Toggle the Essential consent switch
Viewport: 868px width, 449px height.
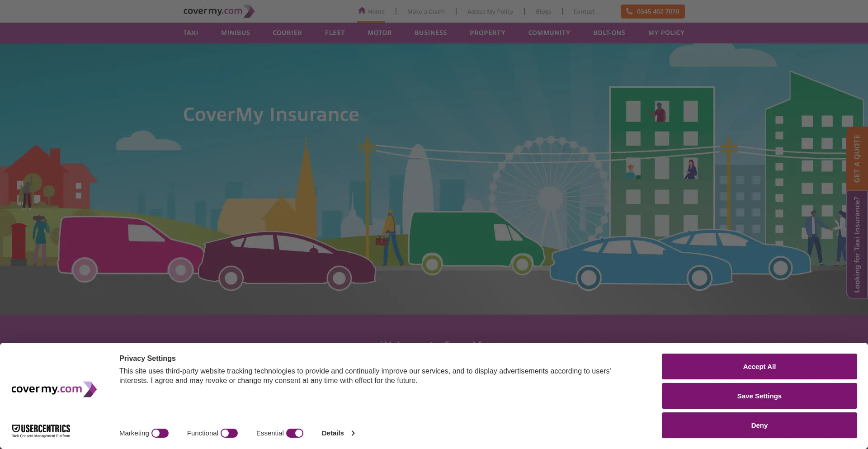point(295,433)
